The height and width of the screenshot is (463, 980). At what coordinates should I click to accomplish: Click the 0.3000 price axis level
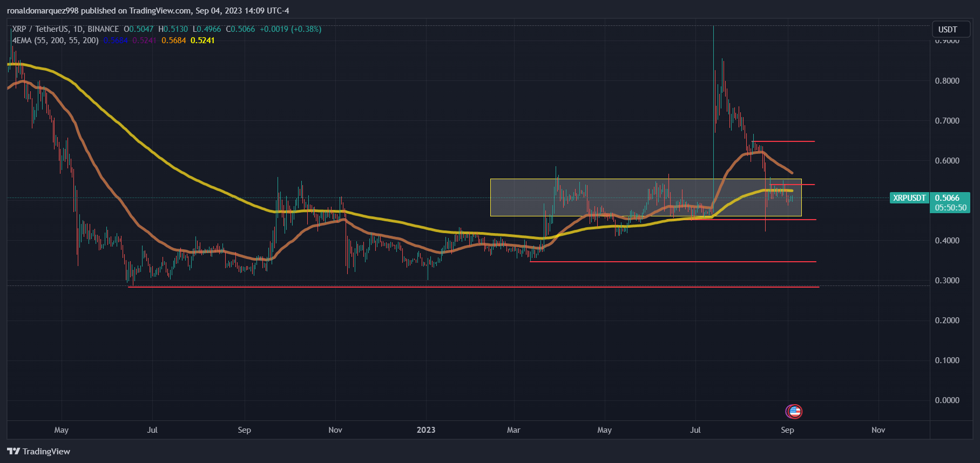click(x=947, y=281)
